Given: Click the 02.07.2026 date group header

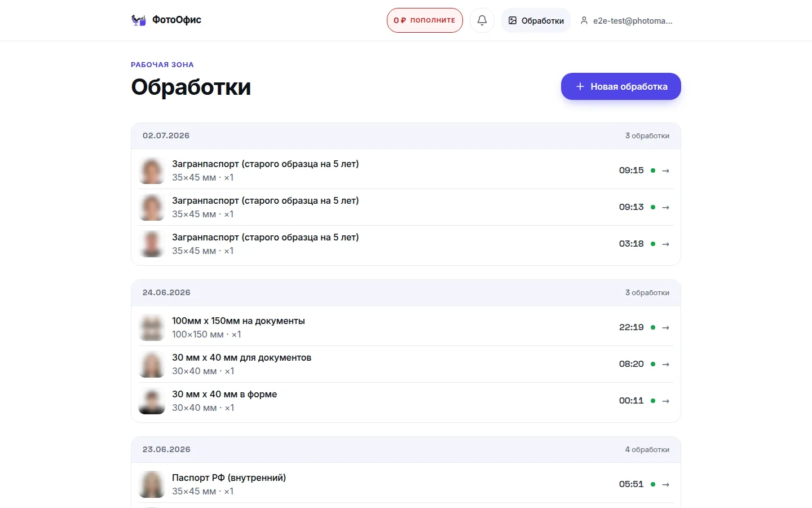Looking at the screenshot, I should 406,136.
